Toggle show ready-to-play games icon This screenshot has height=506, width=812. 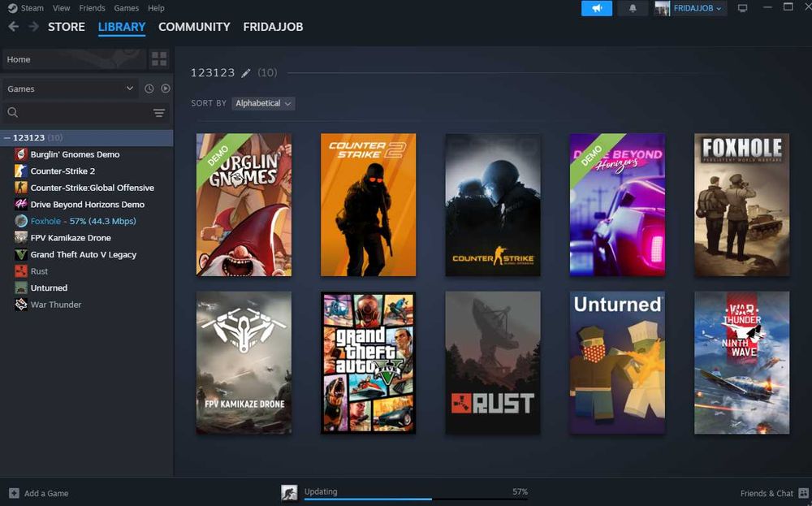pos(165,89)
